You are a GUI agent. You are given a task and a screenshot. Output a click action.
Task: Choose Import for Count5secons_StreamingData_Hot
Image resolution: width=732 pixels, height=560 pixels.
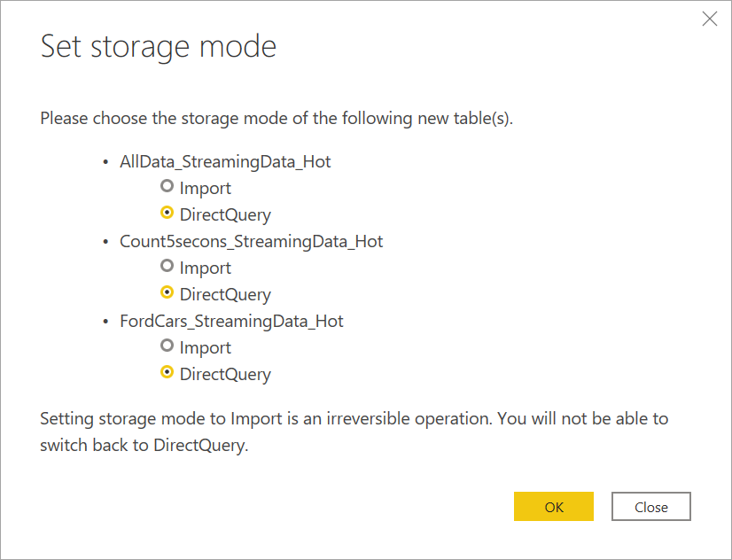click(x=167, y=268)
